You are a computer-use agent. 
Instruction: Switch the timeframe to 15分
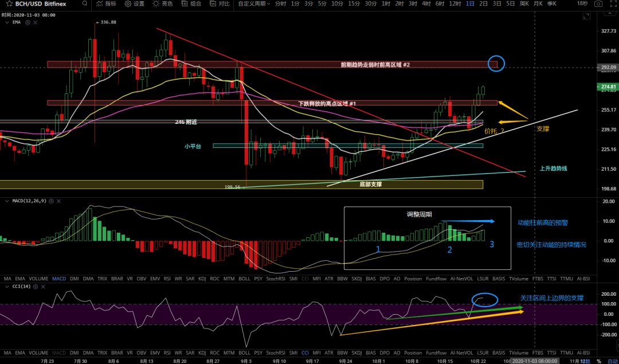click(x=354, y=4)
